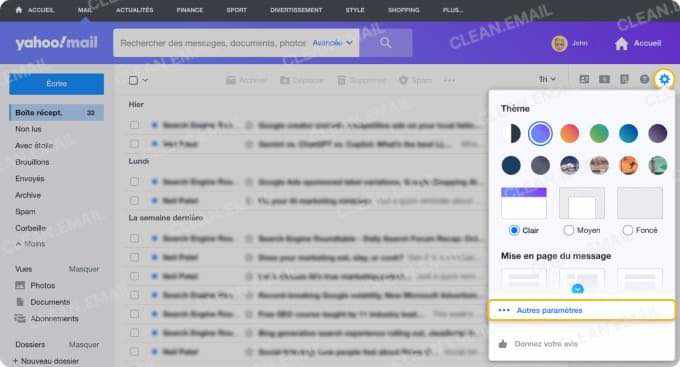Open the Avancé search dropdown
This screenshot has height=367, width=680.
(x=332, y=43)
